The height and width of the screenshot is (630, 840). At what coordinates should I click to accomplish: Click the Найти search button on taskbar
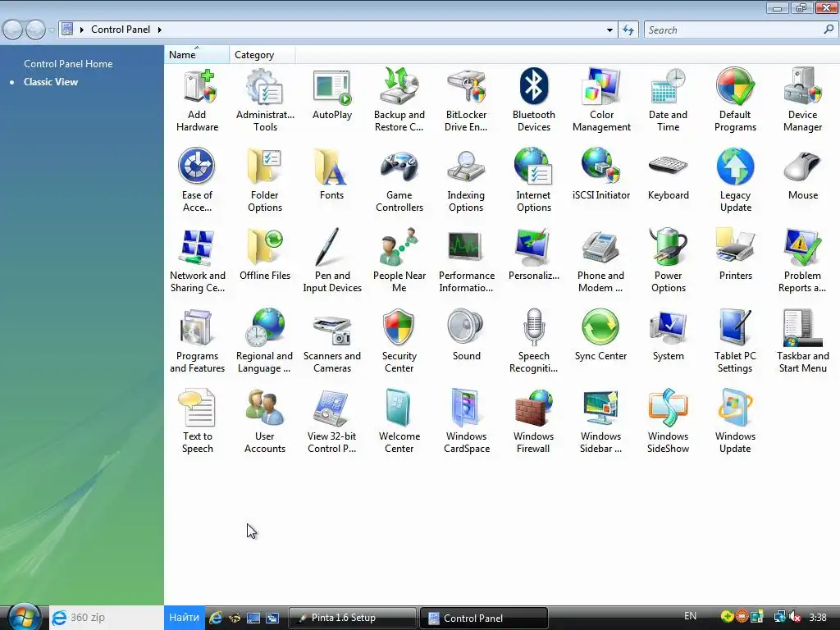pyautogui.click(x=184, y=617)
